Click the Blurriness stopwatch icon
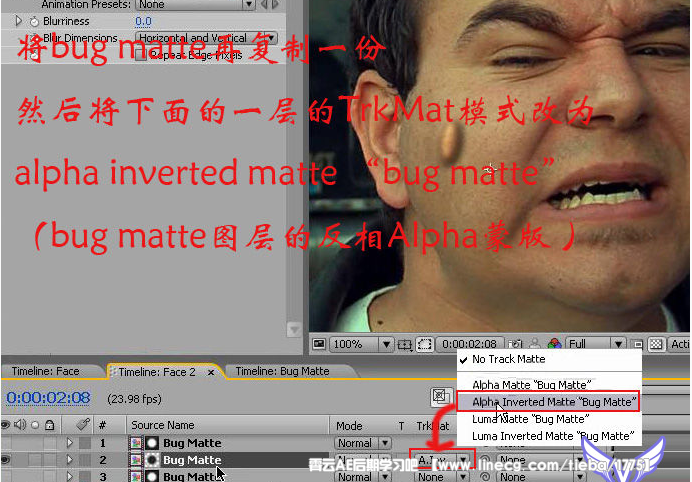 coord(33,20)
